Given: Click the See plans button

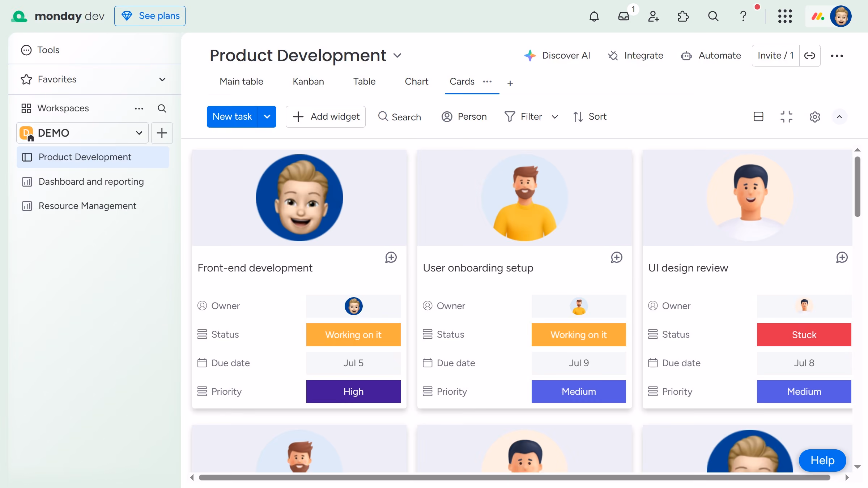Looking at the screenshot, I should coord(150,16).
